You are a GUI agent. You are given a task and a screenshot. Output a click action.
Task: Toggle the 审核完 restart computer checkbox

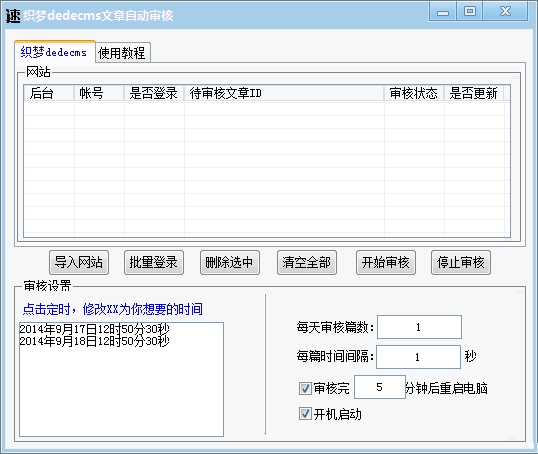point(305,388)
